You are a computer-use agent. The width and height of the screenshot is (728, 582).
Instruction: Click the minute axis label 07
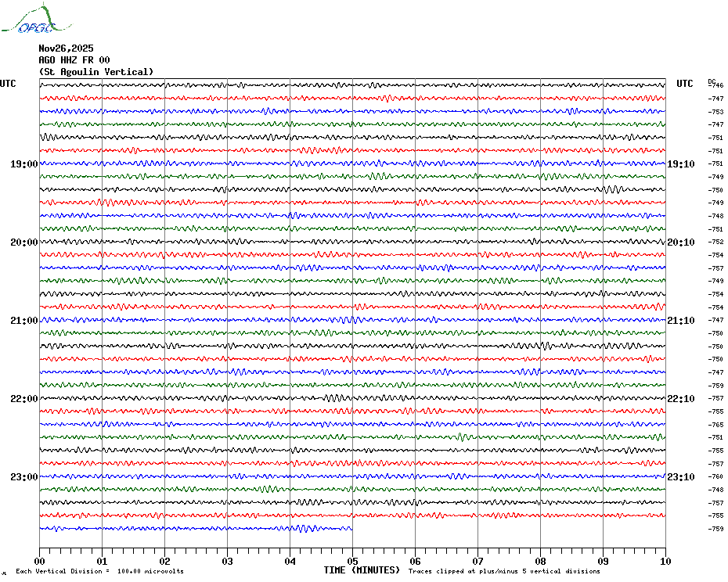click(478, 561)
